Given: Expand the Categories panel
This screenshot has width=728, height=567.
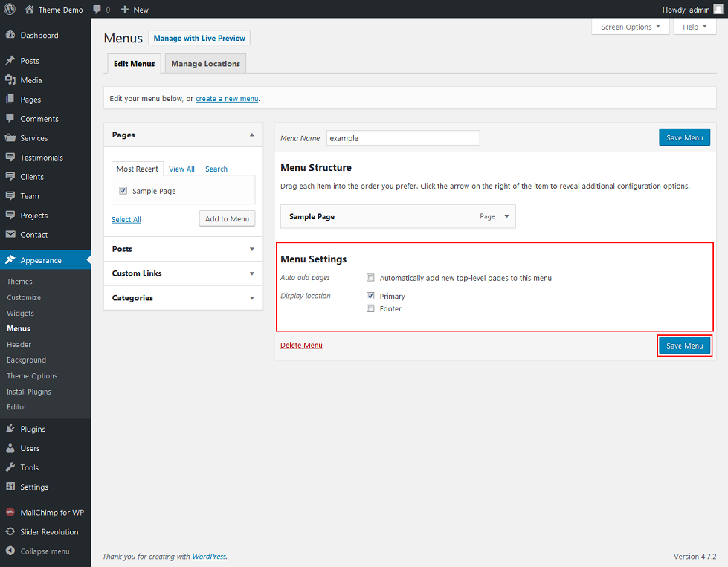Looking at the screenshot, I should [x=183, y=298].
